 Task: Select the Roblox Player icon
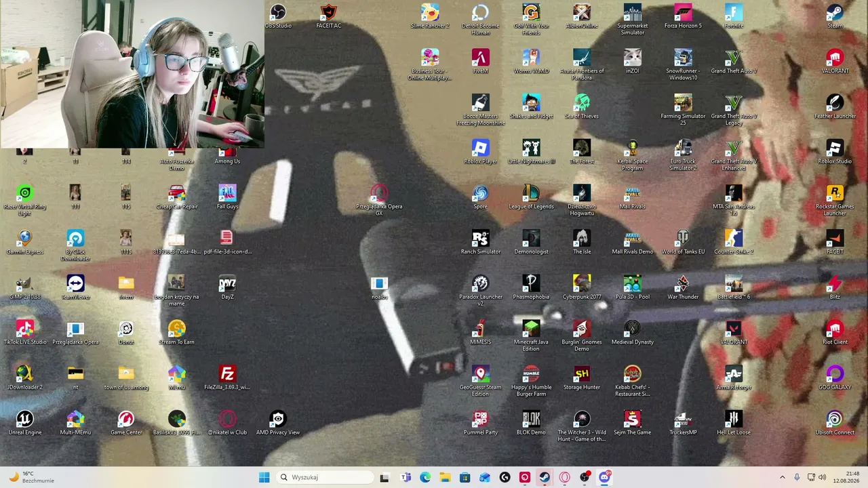tap(480, 152)
